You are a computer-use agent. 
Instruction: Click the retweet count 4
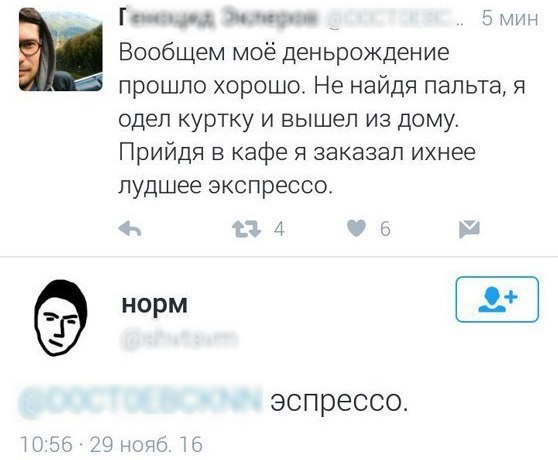click(x=279, y=229)
